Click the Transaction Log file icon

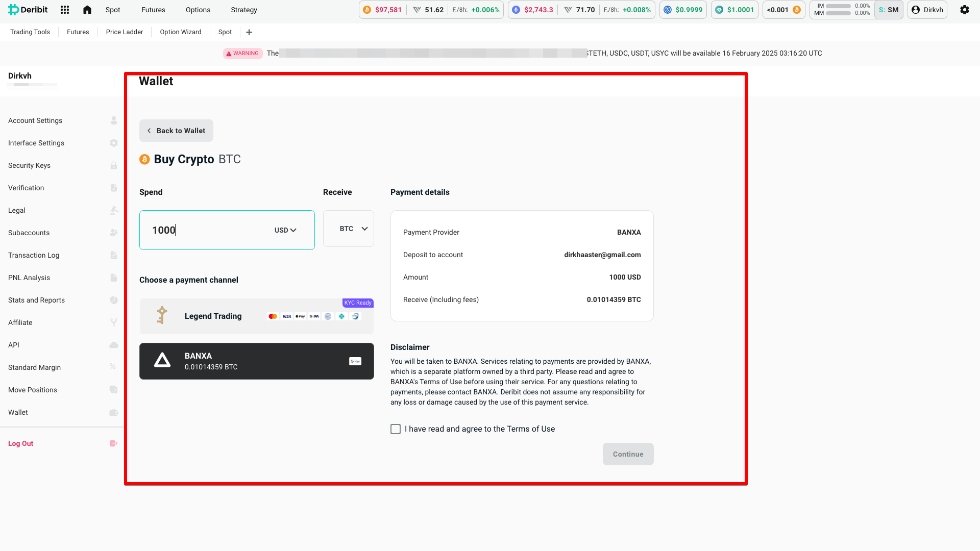pyautogui.click(x=114, y=255)
